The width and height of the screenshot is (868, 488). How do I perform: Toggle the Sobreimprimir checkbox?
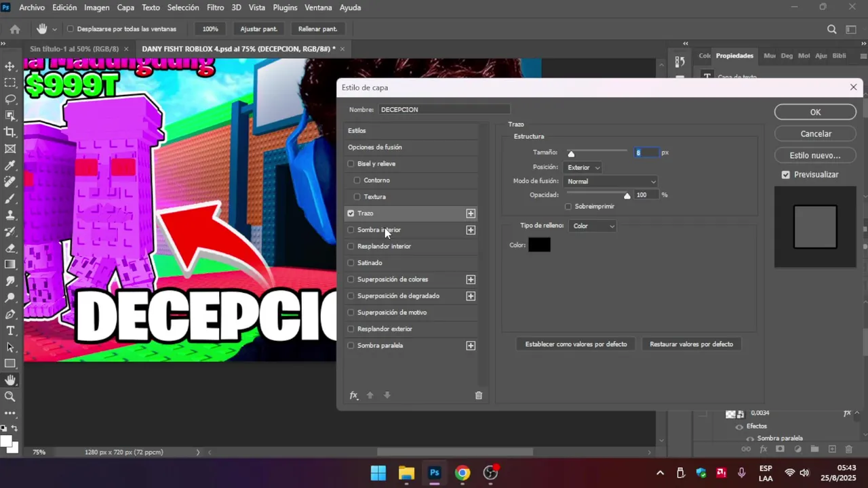coord(568,207)
